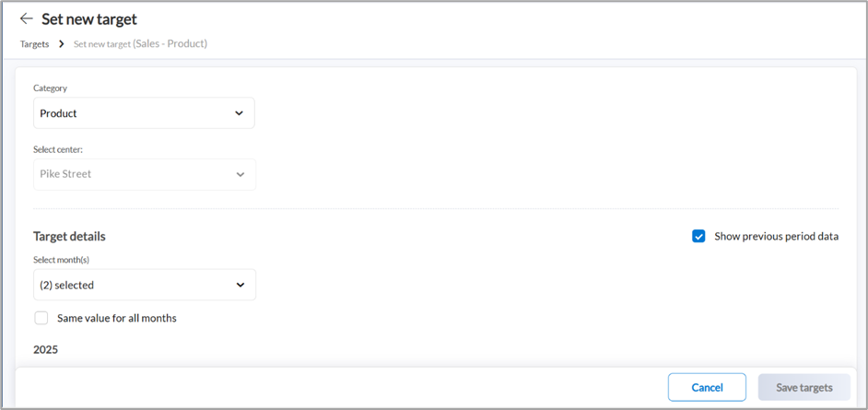The width and height of the screenshot is (868, 410).
Task: Click the Same value for all months label
Action: pyautogui.click(x=116, y=318)
